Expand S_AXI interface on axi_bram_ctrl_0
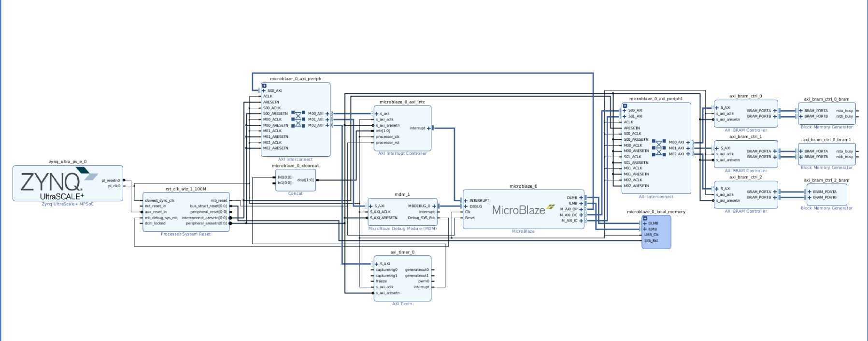 point(717,108)
